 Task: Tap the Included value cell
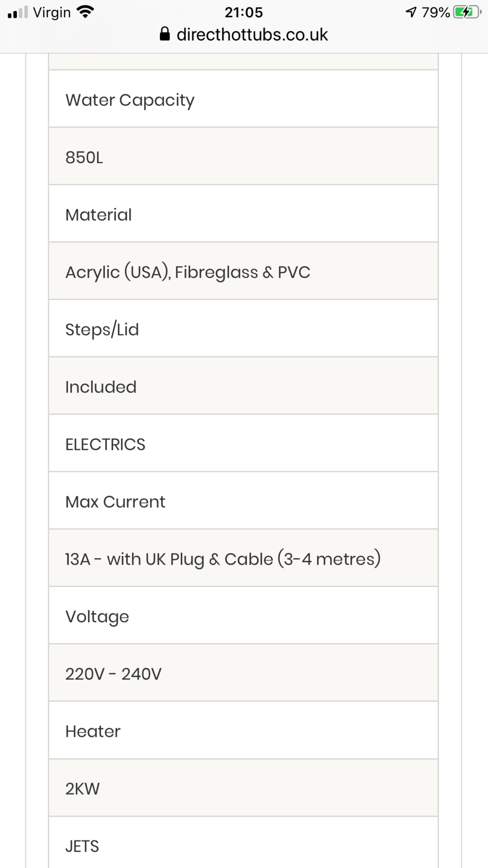(x=243, y=387)
